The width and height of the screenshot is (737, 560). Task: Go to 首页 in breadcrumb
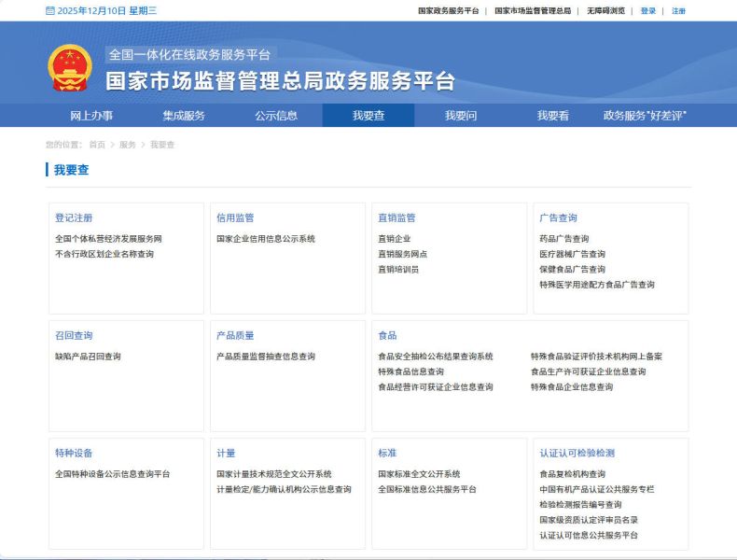[97, 145]
